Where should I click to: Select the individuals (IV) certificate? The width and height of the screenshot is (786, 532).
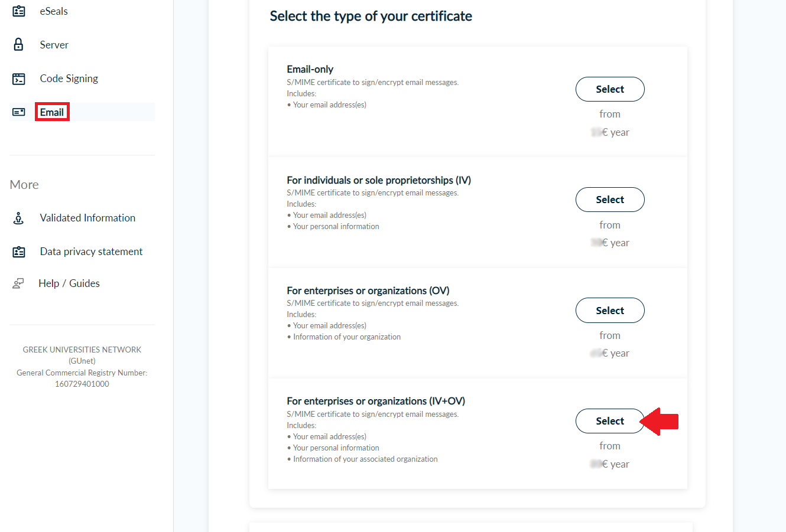click(610, 200)
